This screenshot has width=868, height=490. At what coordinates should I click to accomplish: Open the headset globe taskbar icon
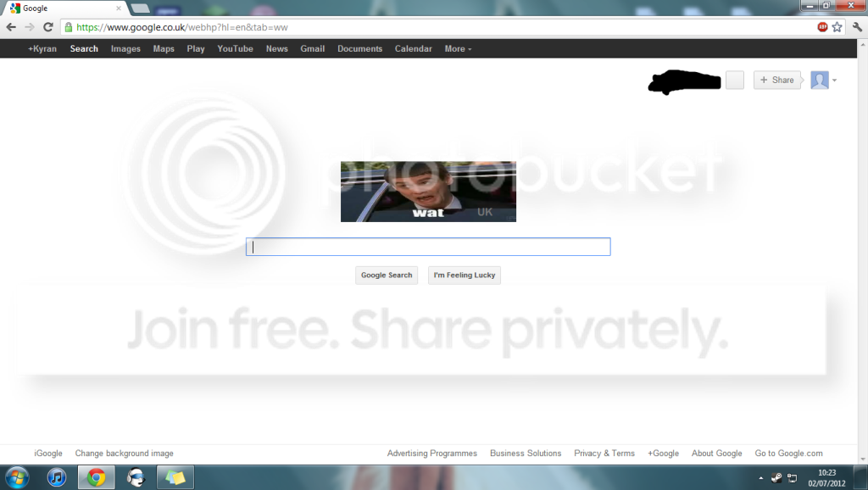(136, 477)
